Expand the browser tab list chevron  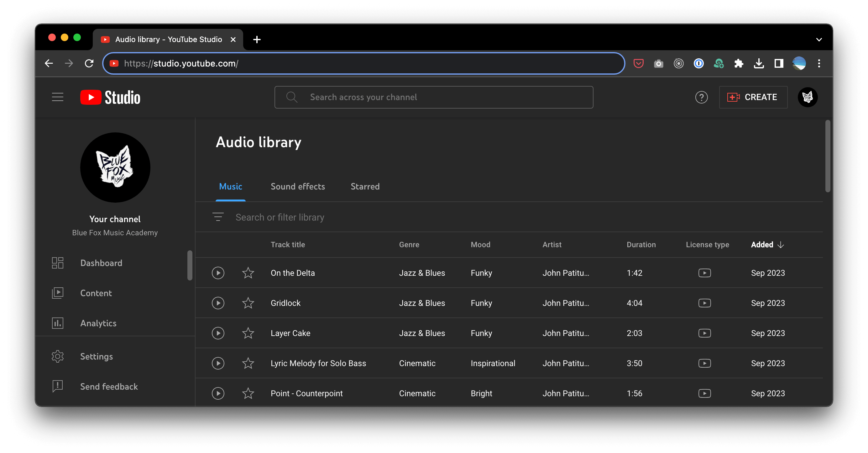pyautogui.click(x=819, y=40)
